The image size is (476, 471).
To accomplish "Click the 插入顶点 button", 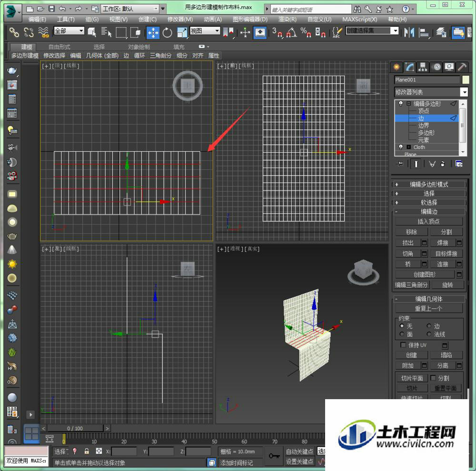I will (x=429, y=222).
